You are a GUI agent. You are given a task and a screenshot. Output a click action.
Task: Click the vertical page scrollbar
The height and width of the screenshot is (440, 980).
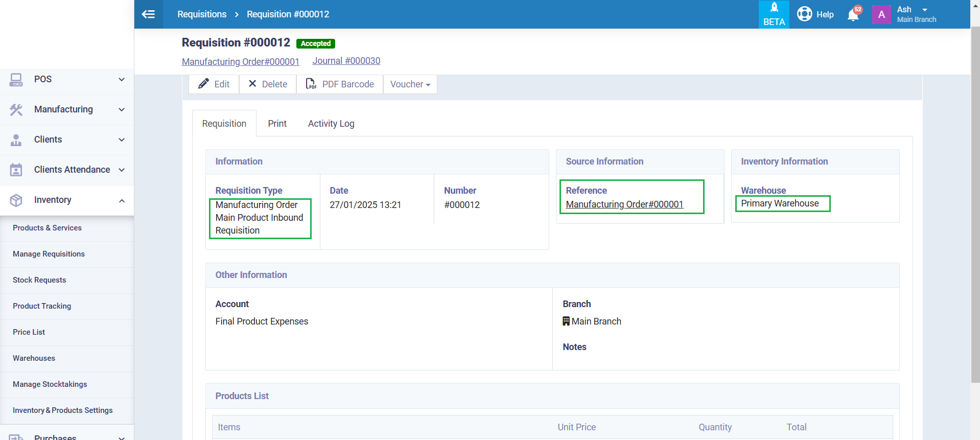(975, 204)
